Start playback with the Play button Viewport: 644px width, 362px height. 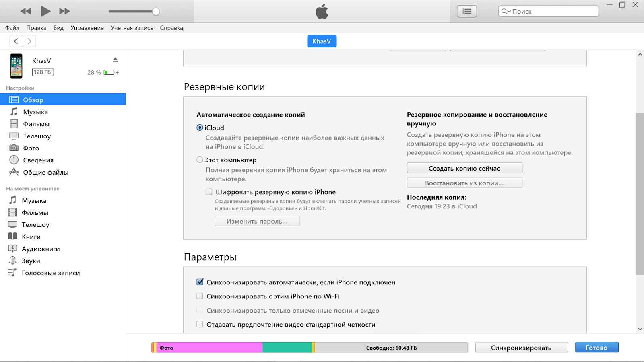pos(45,11)
